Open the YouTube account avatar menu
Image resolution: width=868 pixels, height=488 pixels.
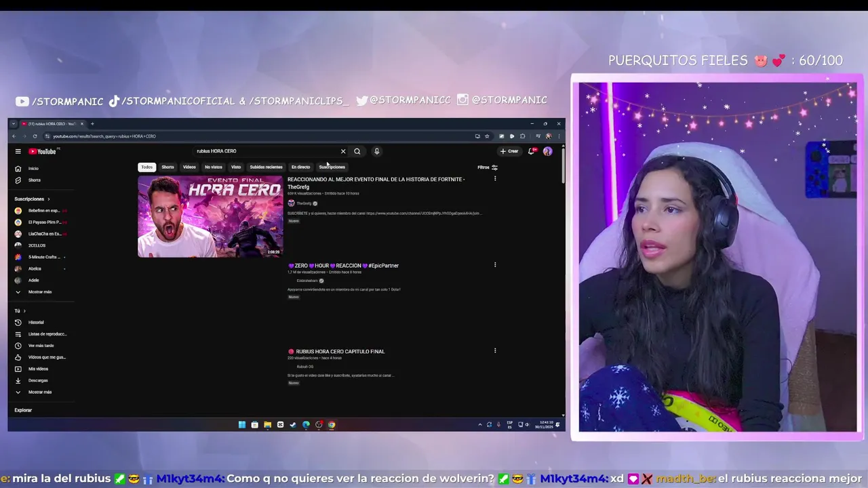click(x=547, y=151)
